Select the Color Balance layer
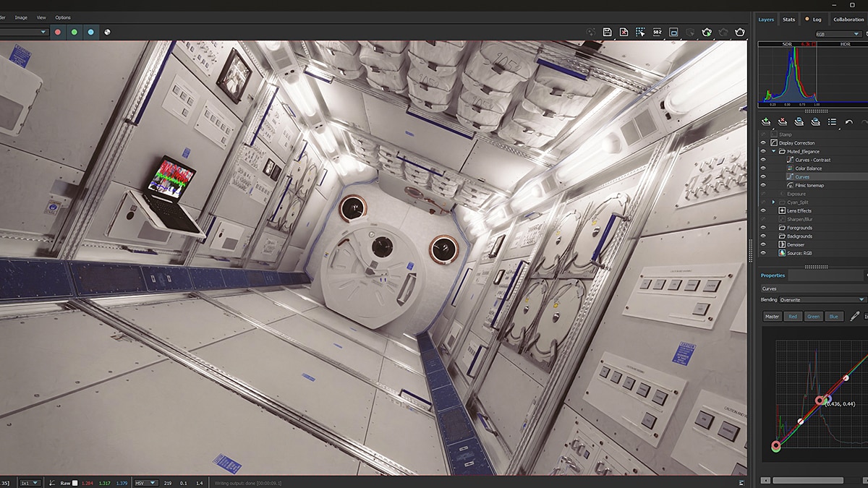Screen dimensions: 868x488 pyautogui.click(x=809, y=168)
